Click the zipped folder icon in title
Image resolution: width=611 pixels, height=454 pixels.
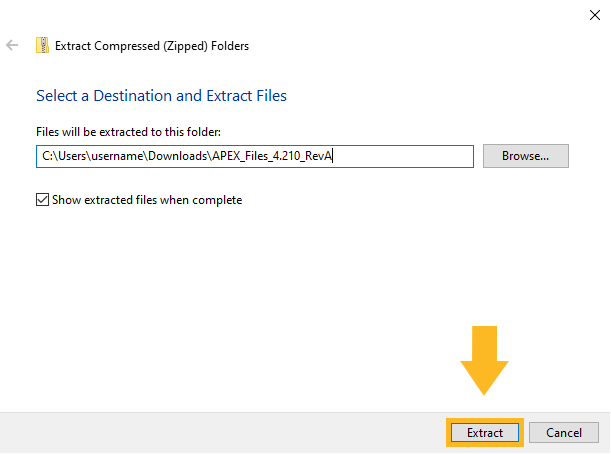[x=42, y=46]
